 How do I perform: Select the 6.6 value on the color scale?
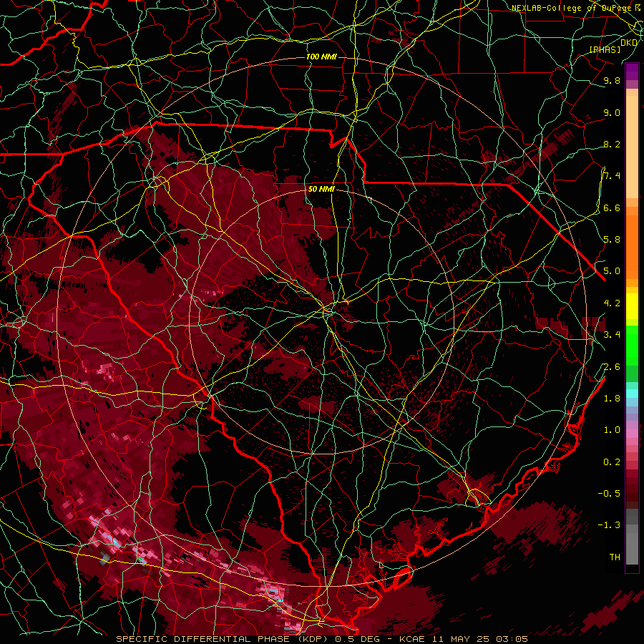coord(612,208)
